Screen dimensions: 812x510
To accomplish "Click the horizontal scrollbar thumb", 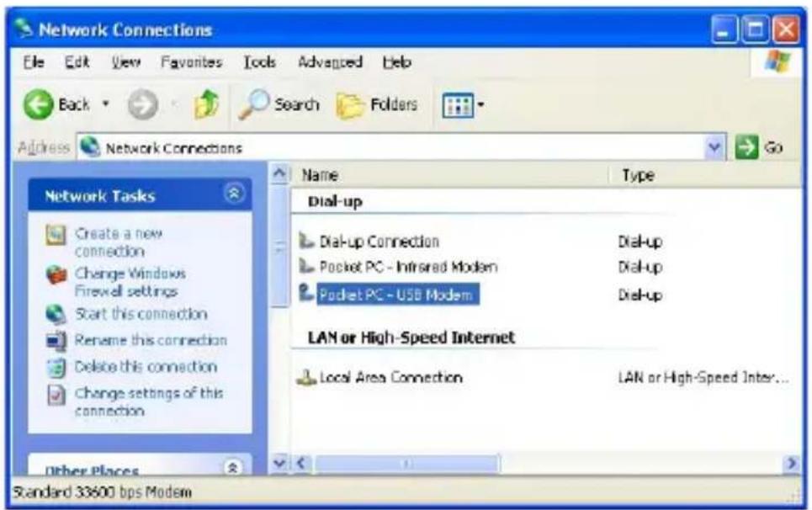I will click(x=407, y=464).
